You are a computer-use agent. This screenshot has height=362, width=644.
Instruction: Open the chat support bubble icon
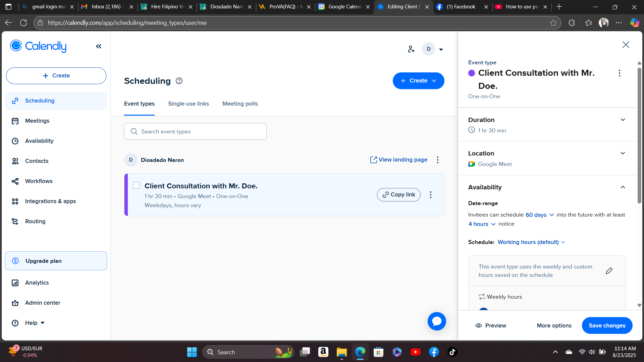pos(437,321)
